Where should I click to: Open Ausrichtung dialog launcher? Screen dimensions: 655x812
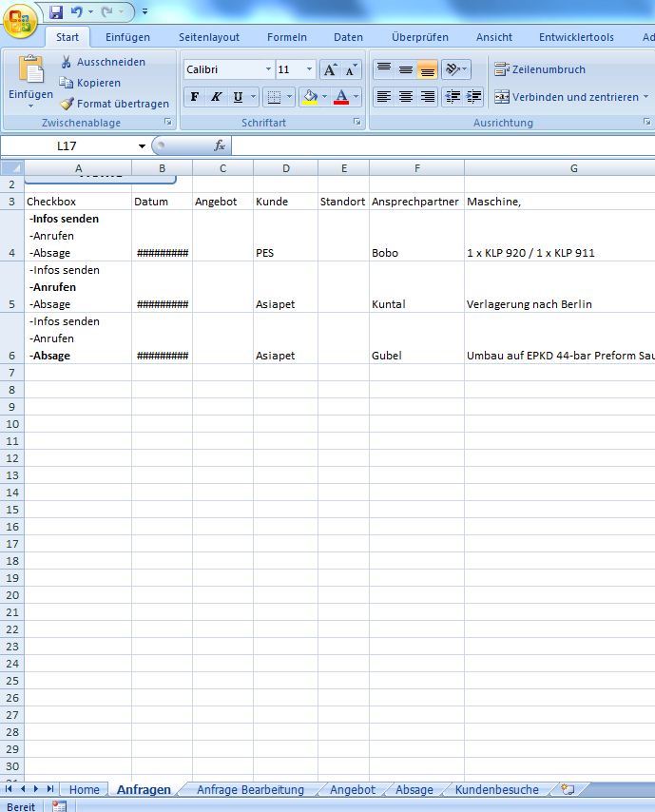click(x=647, y=122)
